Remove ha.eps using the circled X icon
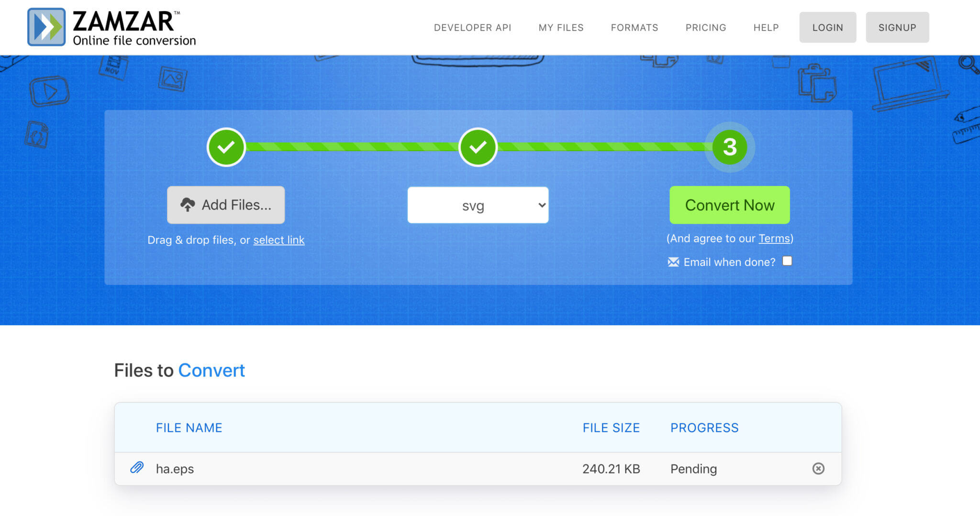The image size is (980, 516). pyautogui.click(x=818, y=468)
